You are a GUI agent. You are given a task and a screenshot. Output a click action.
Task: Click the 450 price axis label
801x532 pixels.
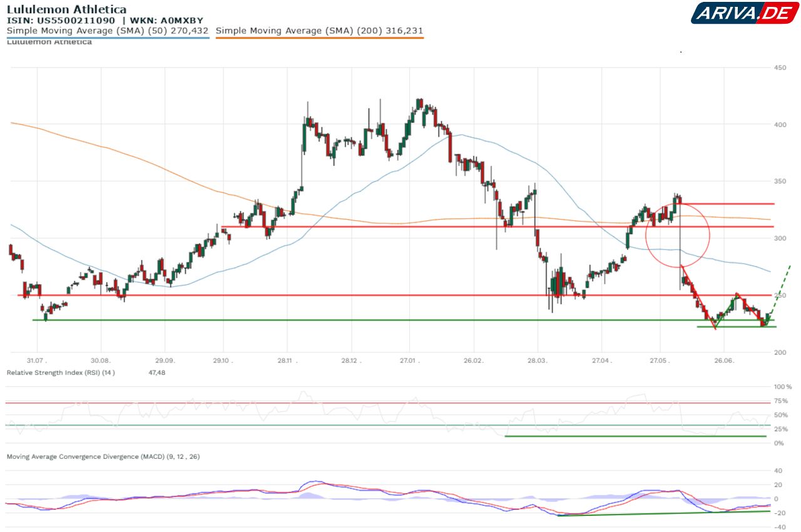point(780,68)
